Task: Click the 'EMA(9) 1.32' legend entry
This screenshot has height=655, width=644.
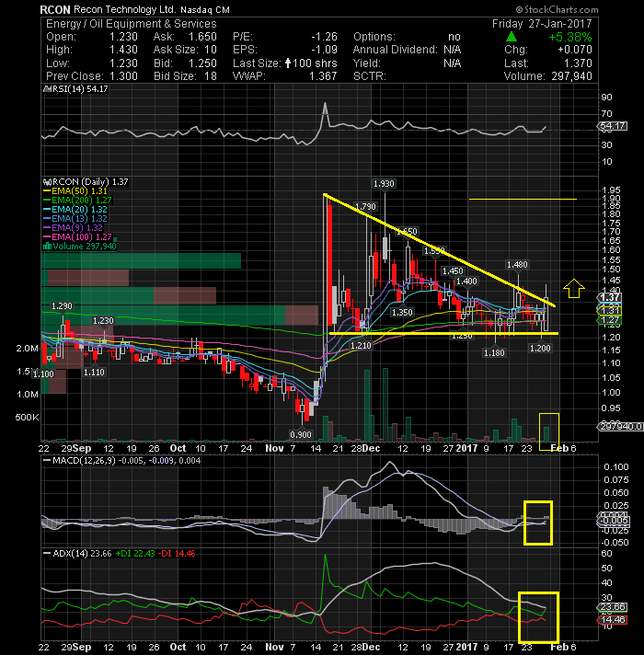Action: (77, 228)
